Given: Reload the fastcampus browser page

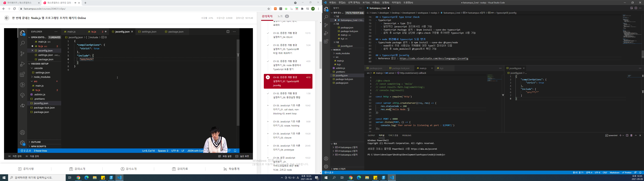Looking at the screenshot, I should 14,9.
